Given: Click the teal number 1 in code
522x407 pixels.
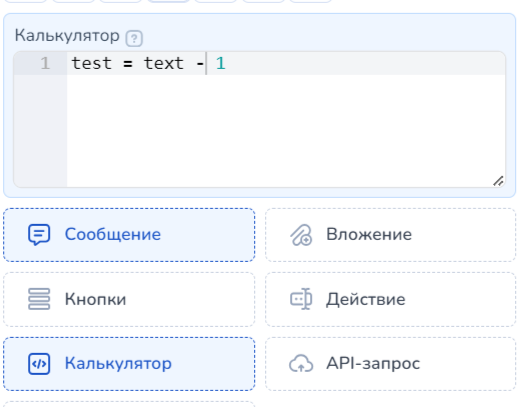Looking at the screenshot, I should (x=220, y=63).
